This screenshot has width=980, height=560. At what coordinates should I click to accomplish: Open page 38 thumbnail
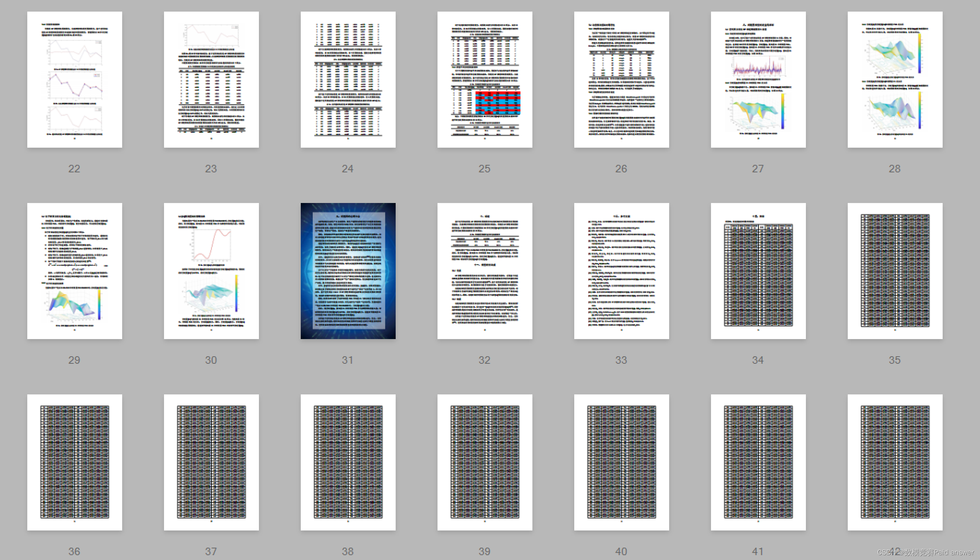pos(348,462)
